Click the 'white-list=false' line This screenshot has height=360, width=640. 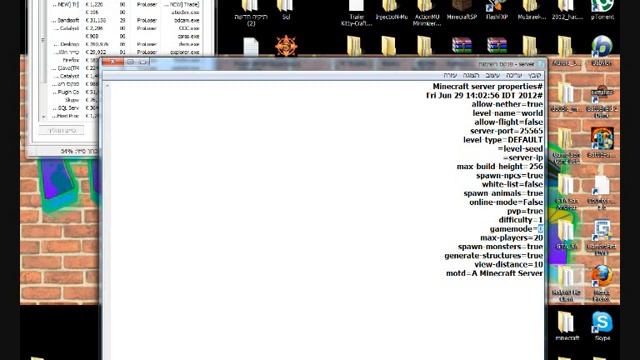pos(512,184)
